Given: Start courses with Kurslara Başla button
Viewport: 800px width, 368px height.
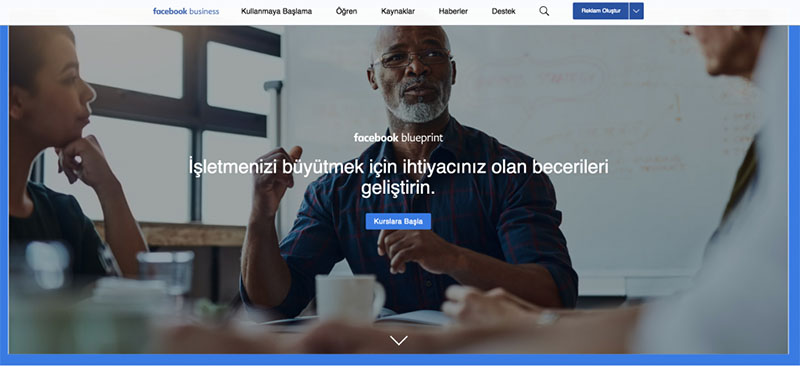Looking at the screenshot, I should [x=398, y=222].
